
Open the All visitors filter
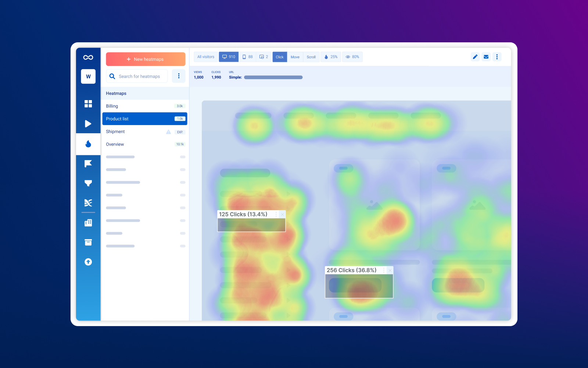coord(205,57)
